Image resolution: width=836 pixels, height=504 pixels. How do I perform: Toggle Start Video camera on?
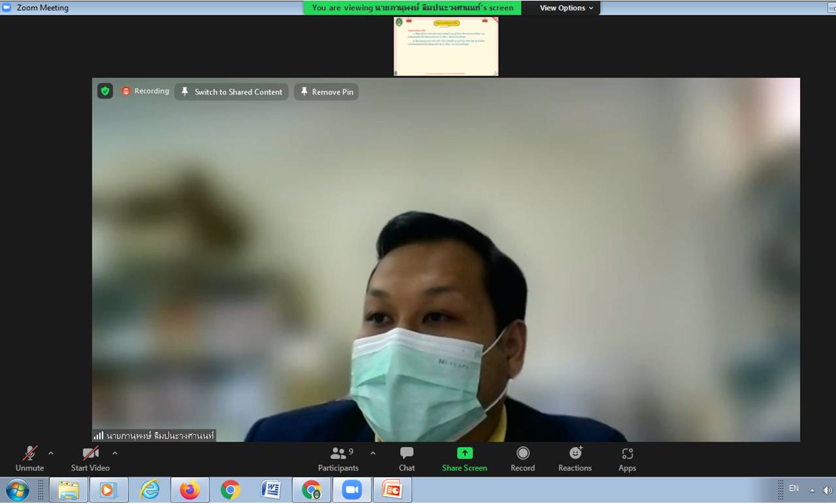pos(90,459)
